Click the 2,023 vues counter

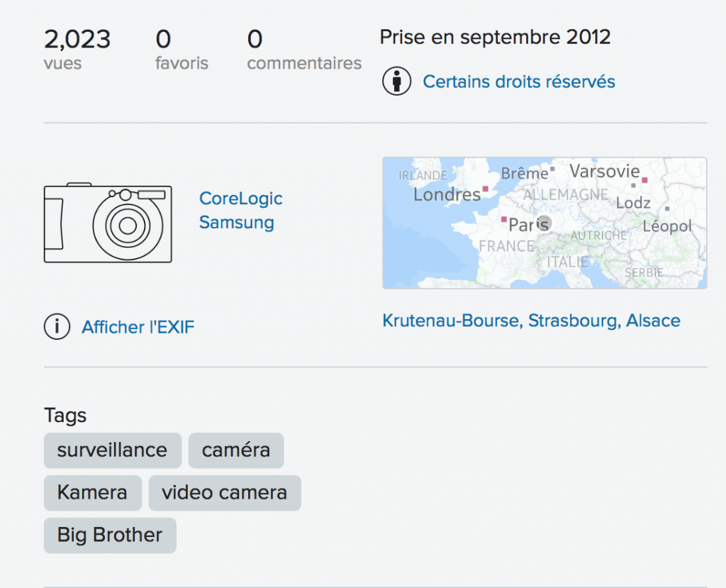point(77,49)
